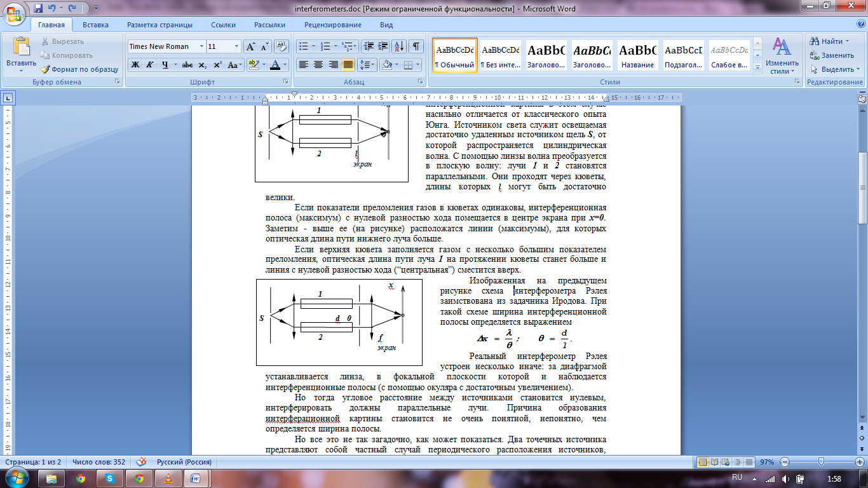
Task: Center the text alignment
Action: (318, 65)
